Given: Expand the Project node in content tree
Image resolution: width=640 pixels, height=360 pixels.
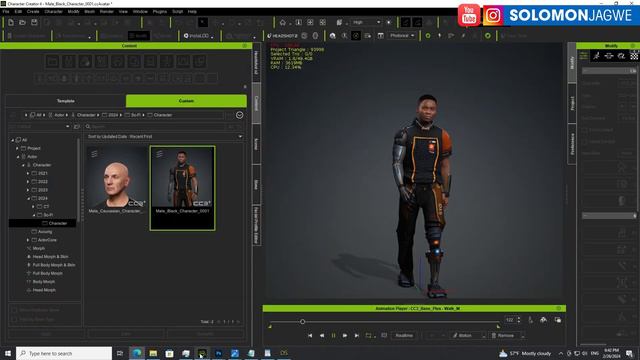Looking at the screenshot, I should (18, 148).
